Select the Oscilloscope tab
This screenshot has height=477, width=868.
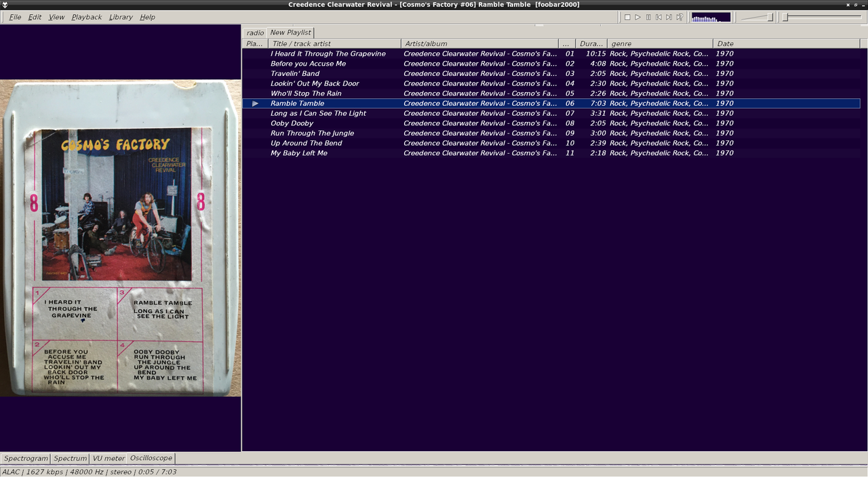point(151,458)
